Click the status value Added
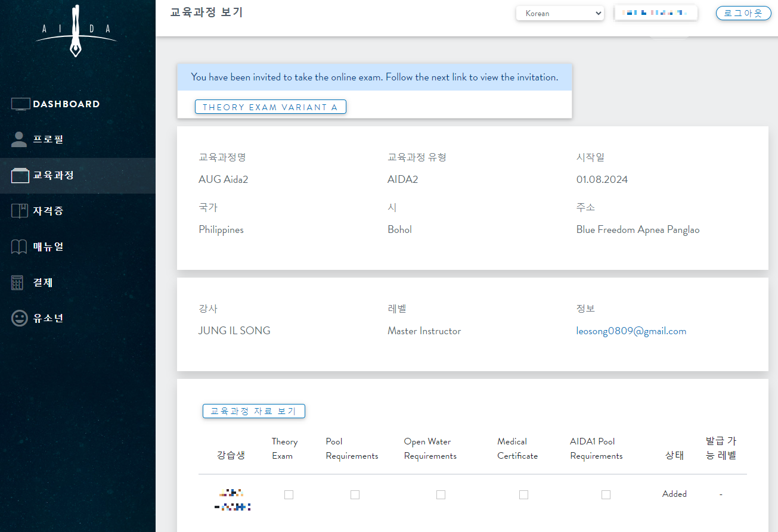 [674, 494]
